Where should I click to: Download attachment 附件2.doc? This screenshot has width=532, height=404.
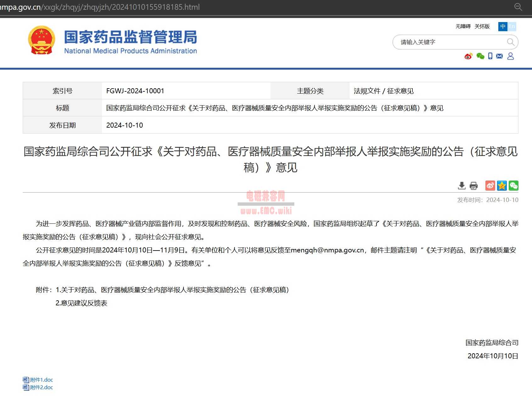[42, 387]
